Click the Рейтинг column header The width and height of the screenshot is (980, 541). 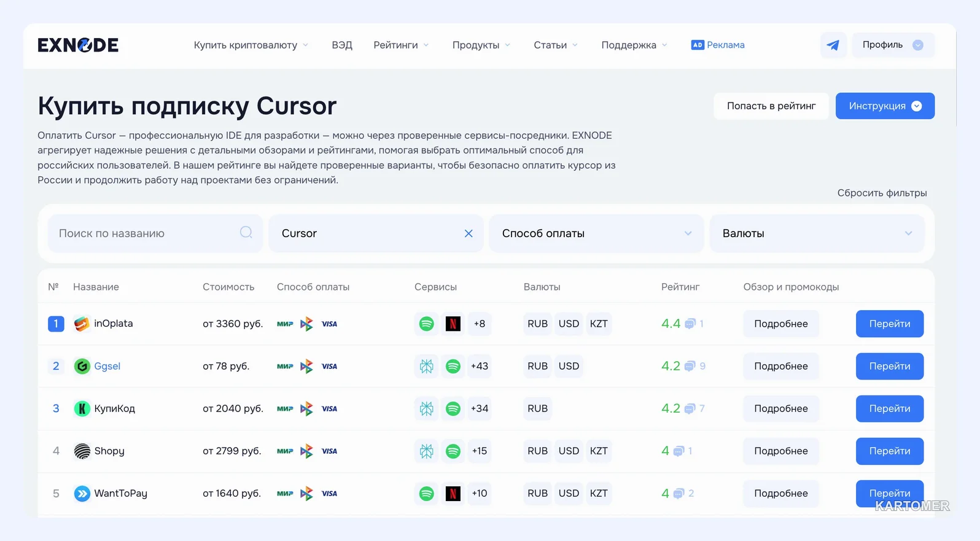(680, 287)
